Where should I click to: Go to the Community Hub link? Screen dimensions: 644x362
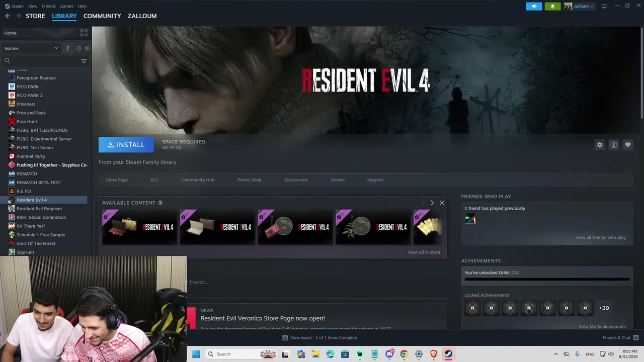click(x=198, y=180)
